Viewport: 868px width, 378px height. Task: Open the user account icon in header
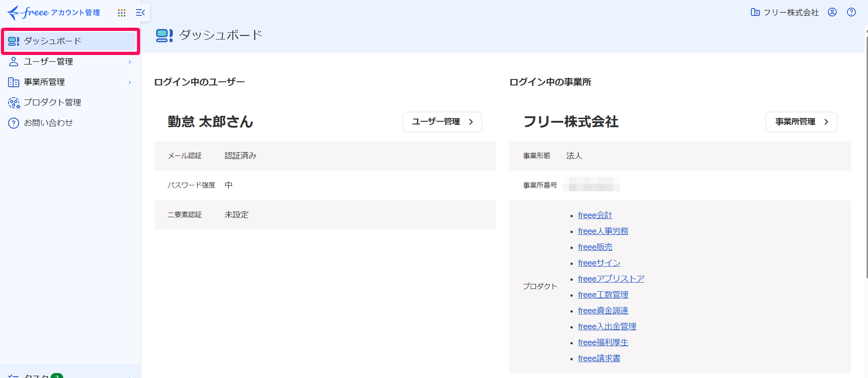click(x=832, y=12)
